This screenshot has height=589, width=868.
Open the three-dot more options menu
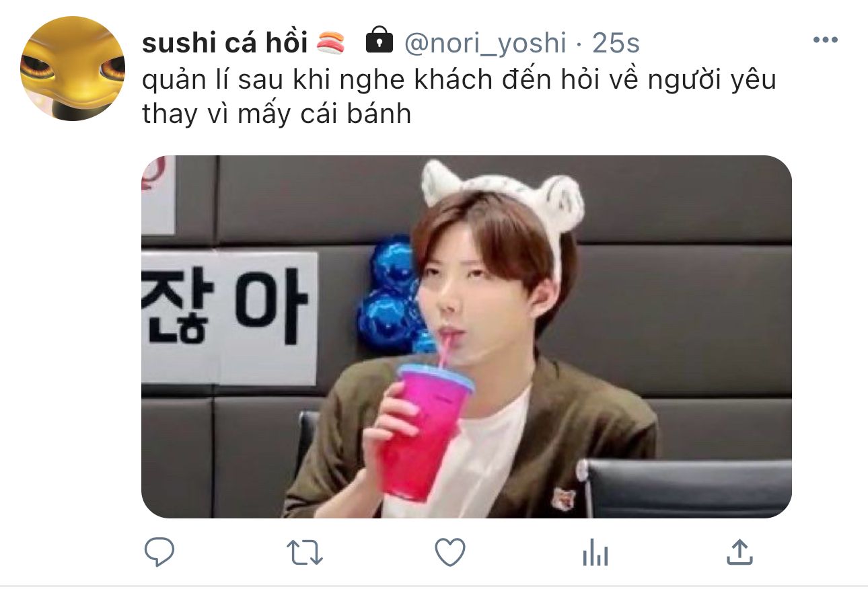click(x=825, y=40)
